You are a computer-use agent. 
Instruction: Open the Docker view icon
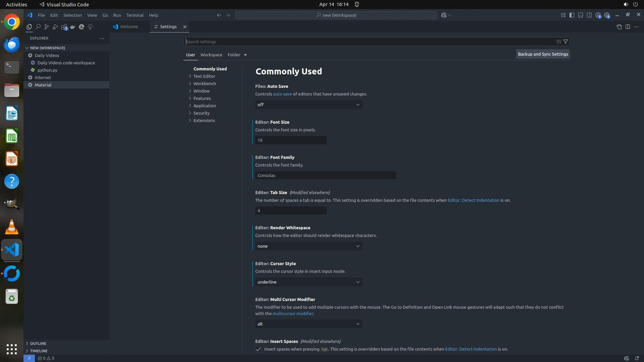click(73, 27)
